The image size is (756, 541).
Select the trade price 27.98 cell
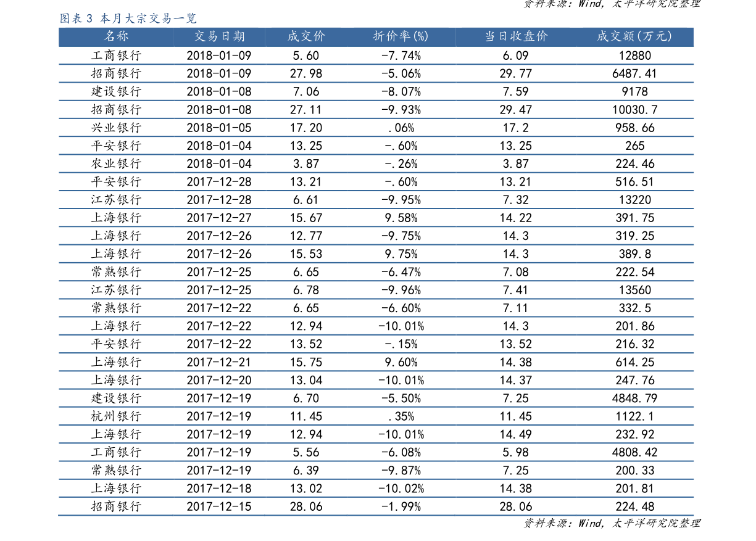click(306, 73)
